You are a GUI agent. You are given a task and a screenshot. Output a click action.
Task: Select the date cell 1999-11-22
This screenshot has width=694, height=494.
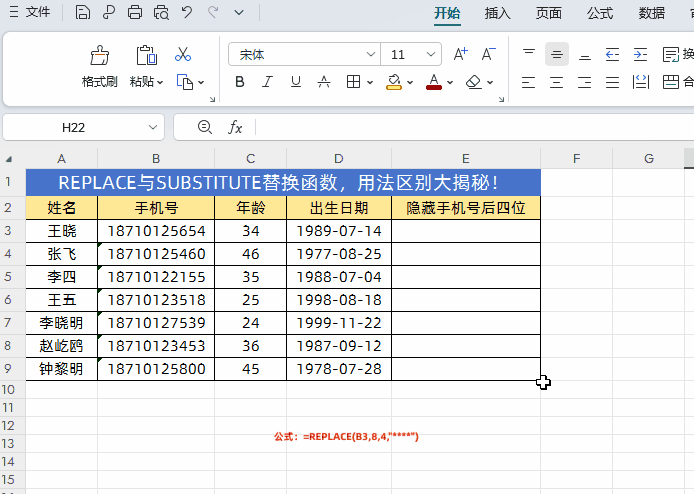pyautogui.click(x=339, y=323)
